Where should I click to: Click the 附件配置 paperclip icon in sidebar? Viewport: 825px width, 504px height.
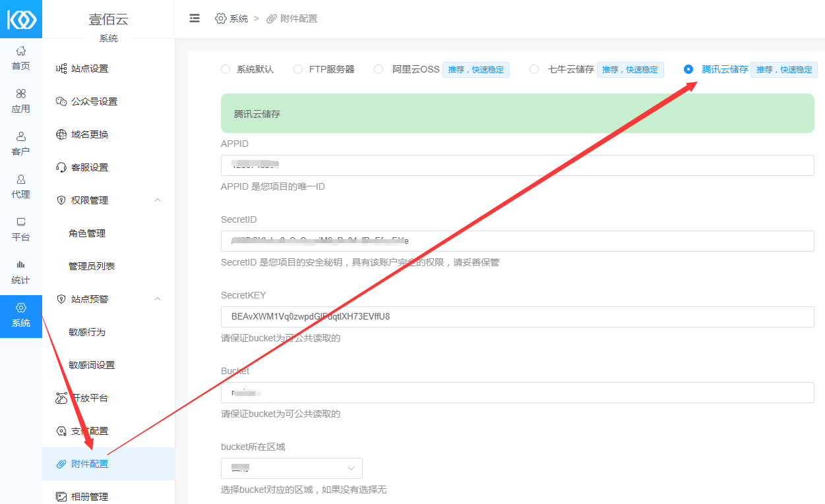point(61,464)
